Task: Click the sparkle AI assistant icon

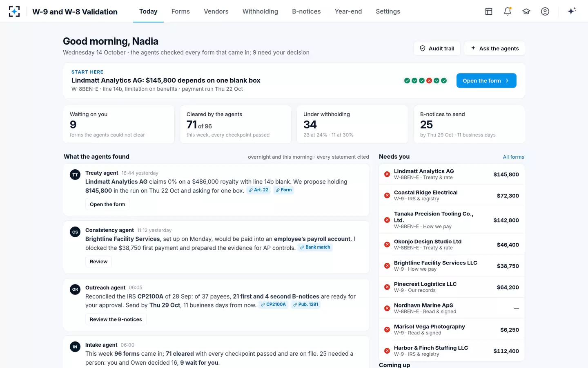Action: point(572,11)
